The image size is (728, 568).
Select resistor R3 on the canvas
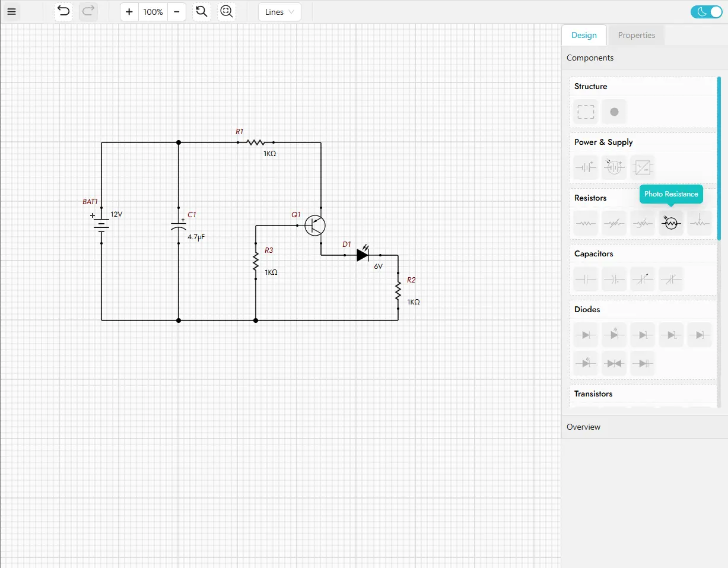pyautogui.click(x=256, y=261)
